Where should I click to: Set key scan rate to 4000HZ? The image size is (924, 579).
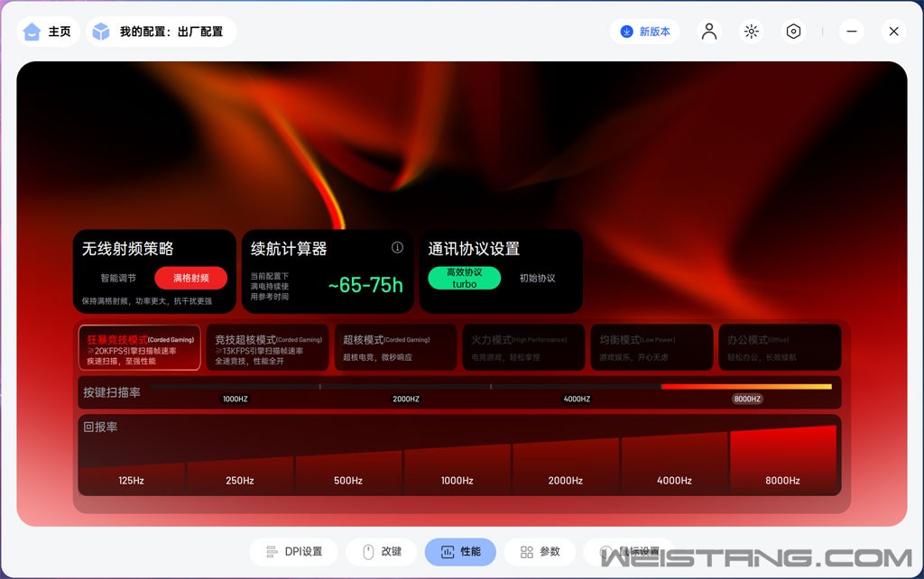[x=577, y=398]
